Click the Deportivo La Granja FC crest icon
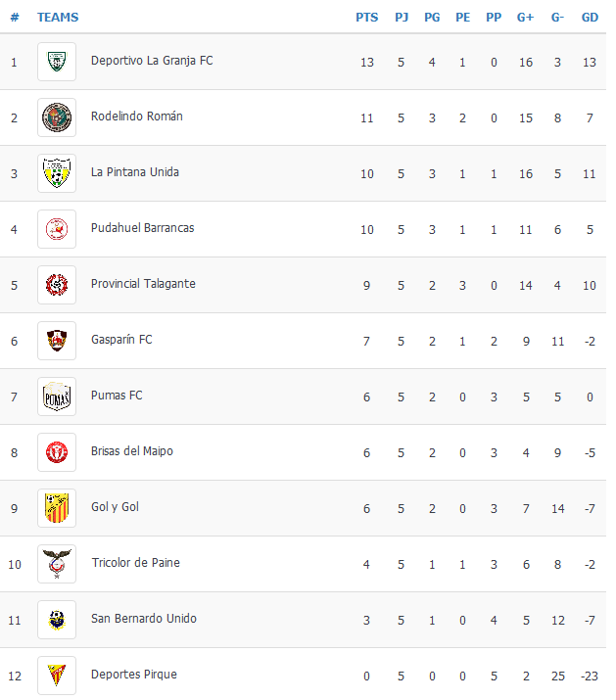This screenshot has height=700, width=616. pos(57,62)
